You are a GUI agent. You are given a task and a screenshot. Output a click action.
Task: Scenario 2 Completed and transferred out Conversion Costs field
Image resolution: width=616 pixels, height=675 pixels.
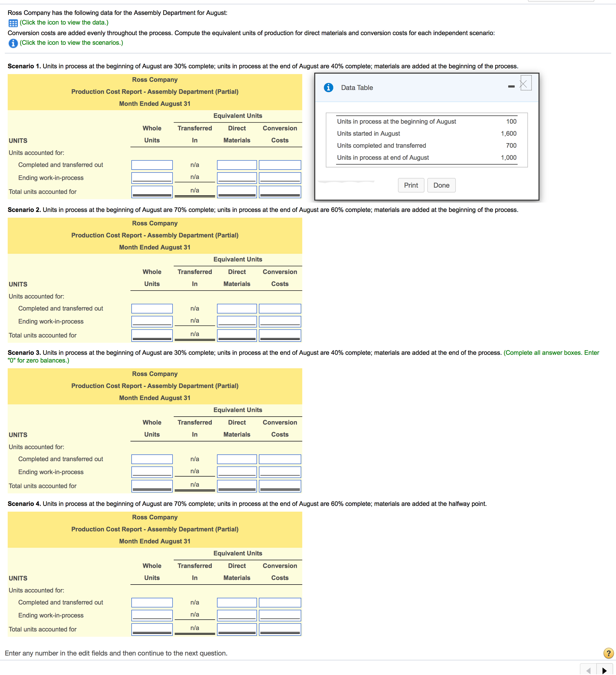point(280,308)
